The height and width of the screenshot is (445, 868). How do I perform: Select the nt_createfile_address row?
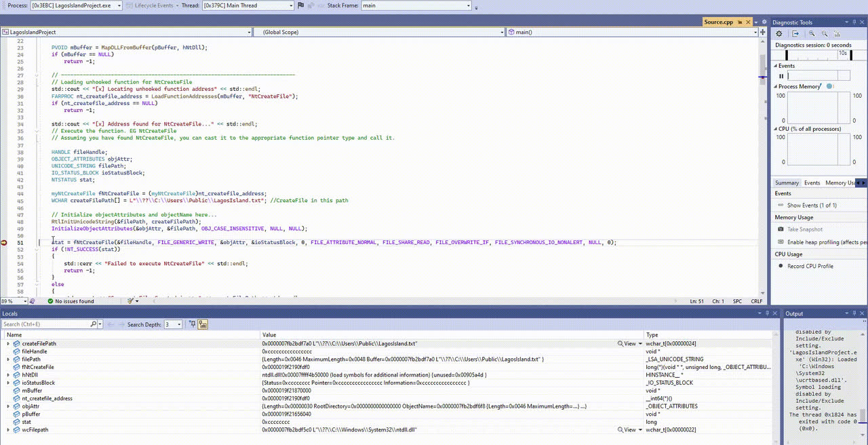389,399
